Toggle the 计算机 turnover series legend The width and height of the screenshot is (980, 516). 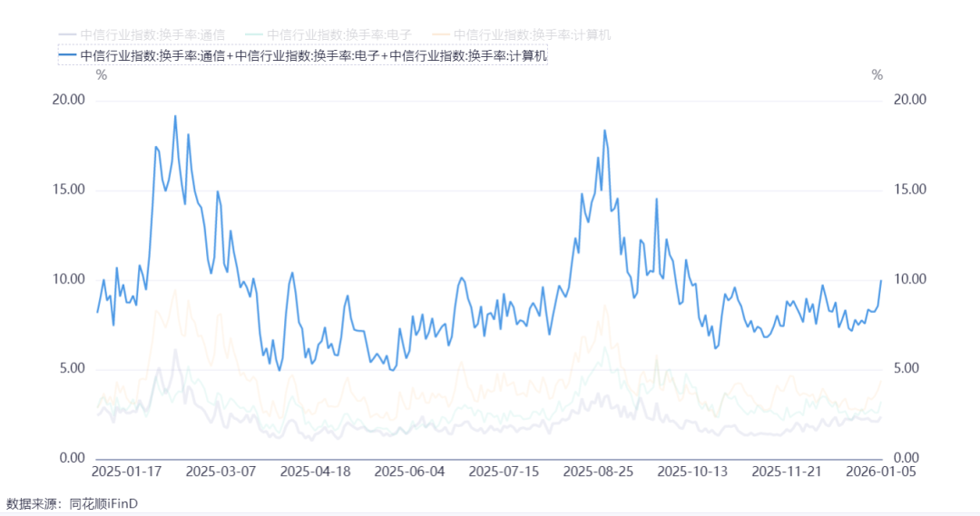(521, 35)
